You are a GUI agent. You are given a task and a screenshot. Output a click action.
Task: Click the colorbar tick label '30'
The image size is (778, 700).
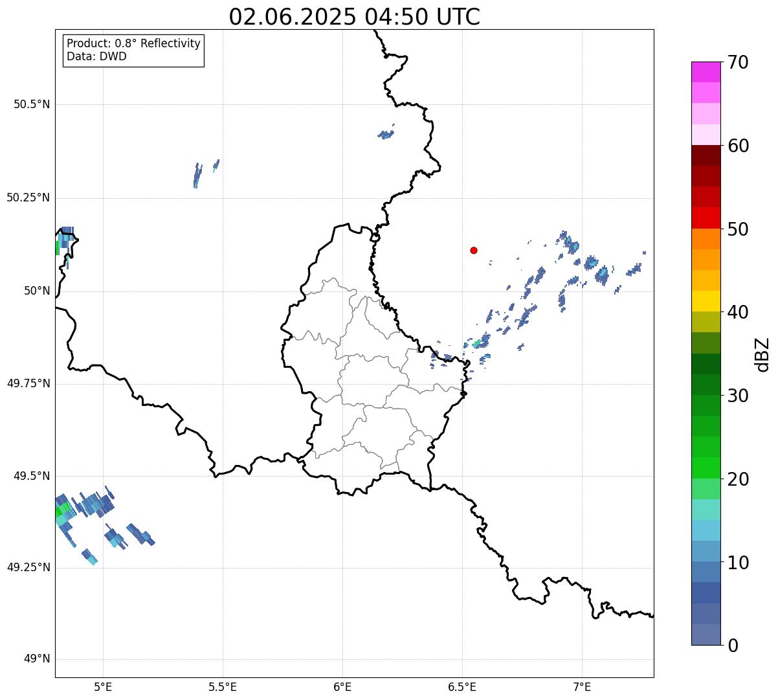coord(738,396)
